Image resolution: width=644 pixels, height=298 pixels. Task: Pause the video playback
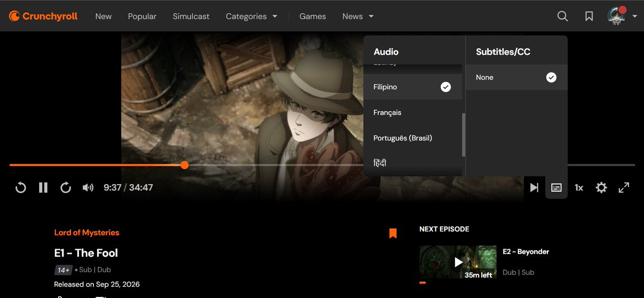pos(43,187)
